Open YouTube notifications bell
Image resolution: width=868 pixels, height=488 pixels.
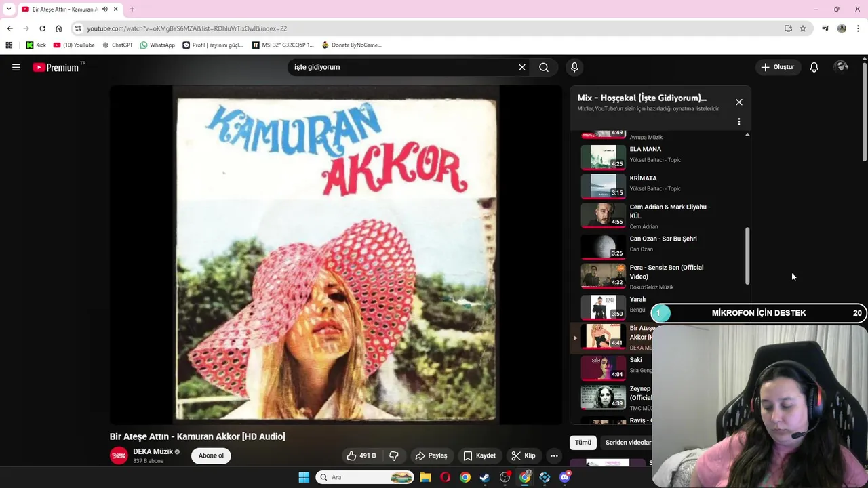(814, 67)
